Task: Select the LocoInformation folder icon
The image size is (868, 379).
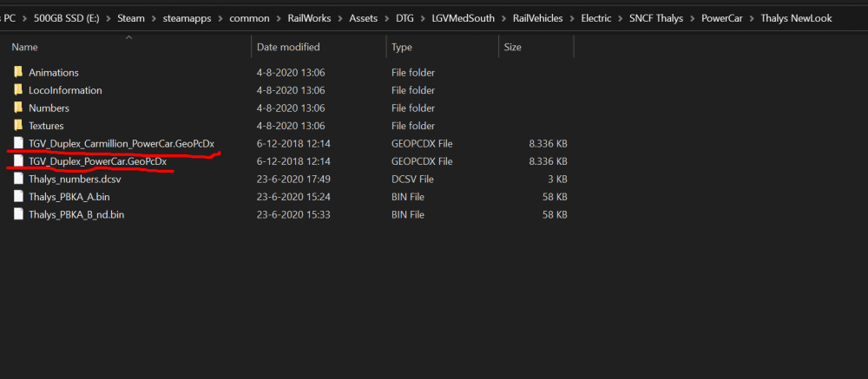Action: pyautogui.click(x=18, y=90)
